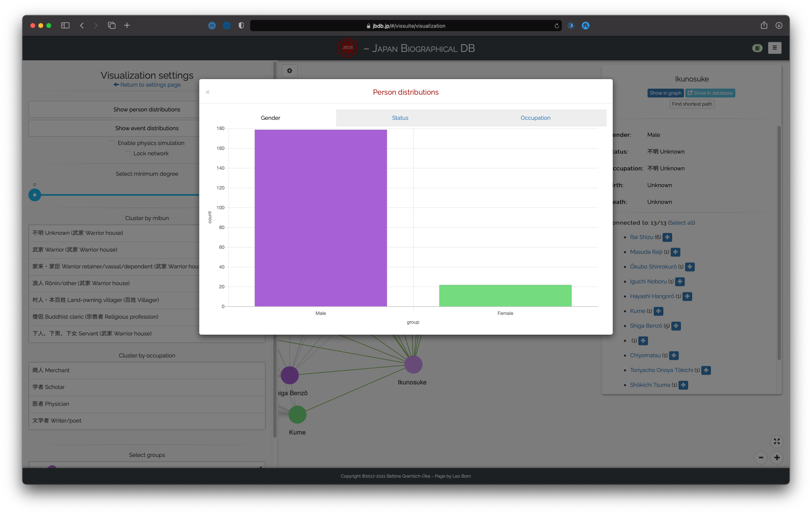Image resolution: width=812 pixels, height=514 pixels.
Task: Toggle the Lock network checkbox
Action: tap(128, 153)
